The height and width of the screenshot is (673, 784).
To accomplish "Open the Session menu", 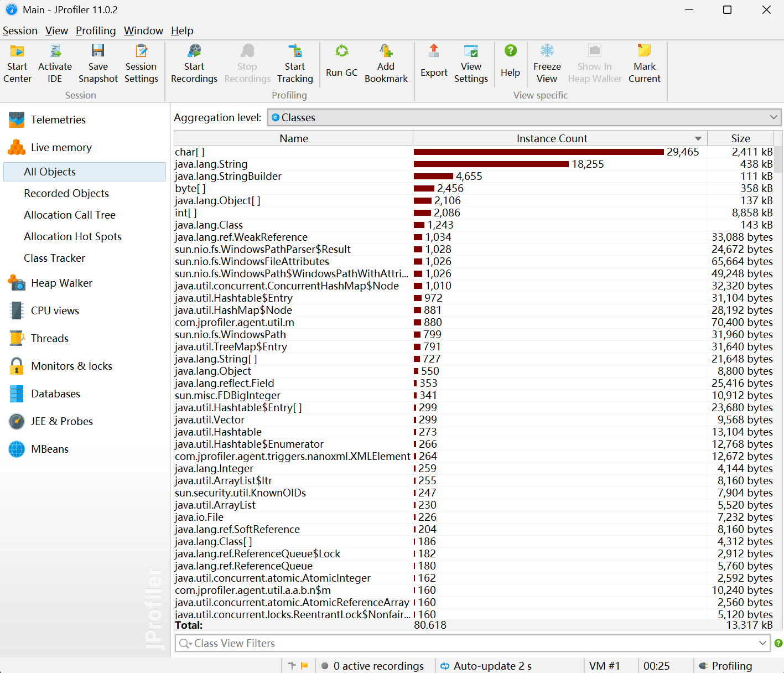I will tap(20, 30).
